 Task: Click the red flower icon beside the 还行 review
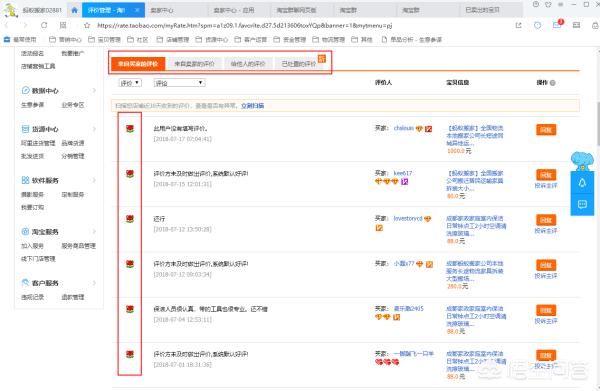[x=130, y=219]
